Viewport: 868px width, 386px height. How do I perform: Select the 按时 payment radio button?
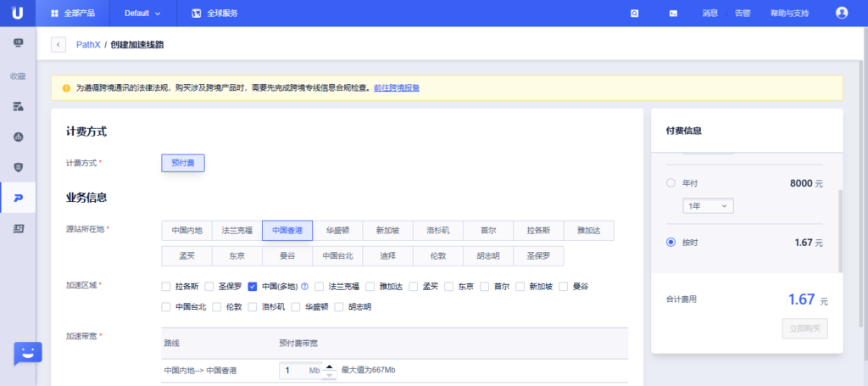click(x=671, y=243)
